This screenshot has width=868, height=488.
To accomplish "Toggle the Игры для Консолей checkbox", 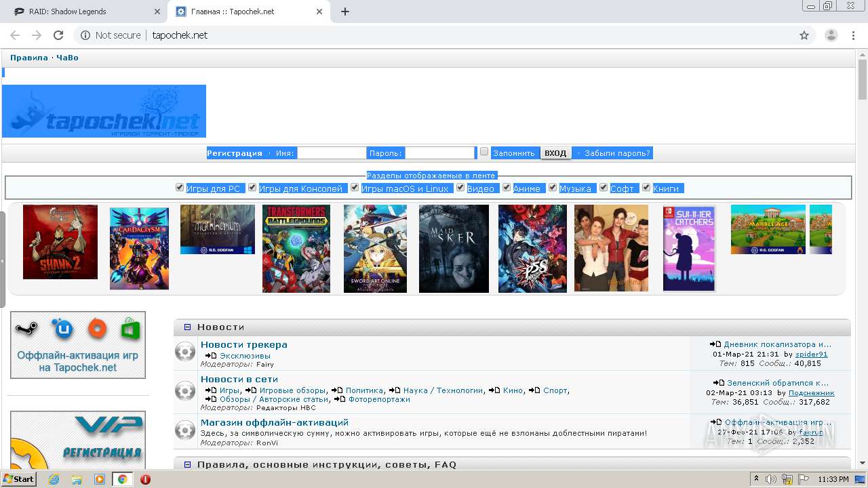I will [x=252, y=188].
